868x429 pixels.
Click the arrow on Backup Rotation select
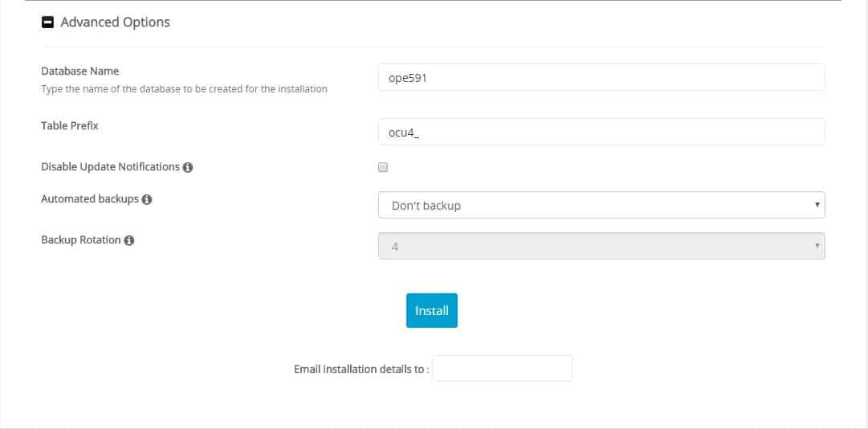click(817, 246)
